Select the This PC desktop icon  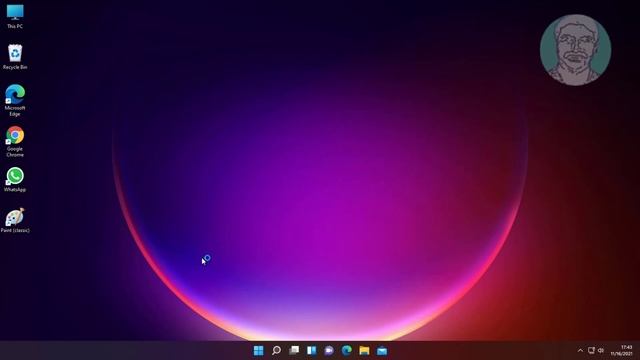point(15,16)
